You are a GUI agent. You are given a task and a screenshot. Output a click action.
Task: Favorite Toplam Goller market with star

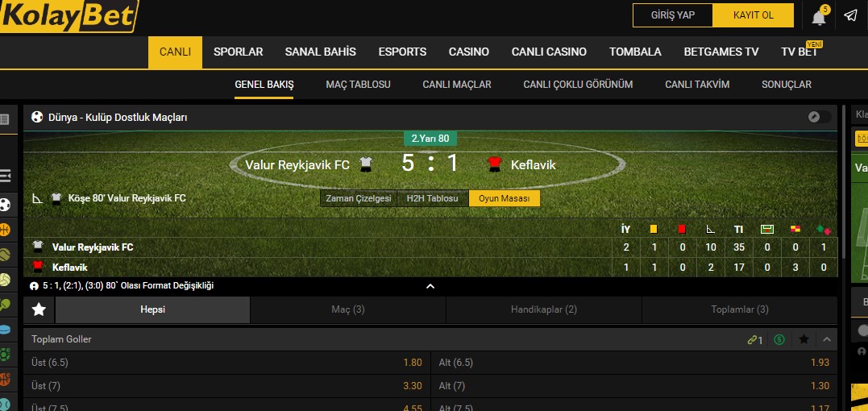tap(804, 339)
